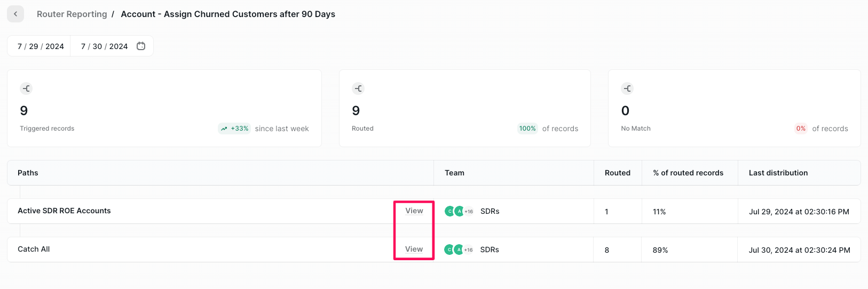Viewport: 868px width, 289px height.
Task: Click the % of routed records header
Action: coord(688,173)
